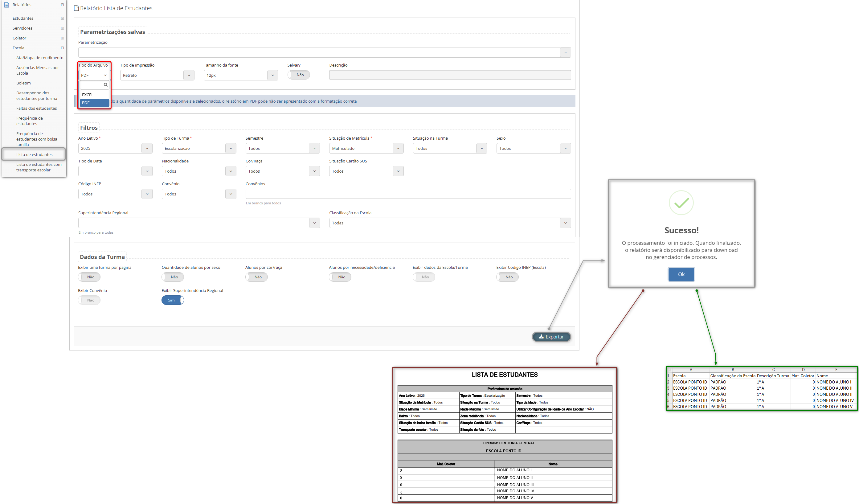Open the Convênio dropdown
Viewport: 859px width, 504px height.
[x=199, y=194]
